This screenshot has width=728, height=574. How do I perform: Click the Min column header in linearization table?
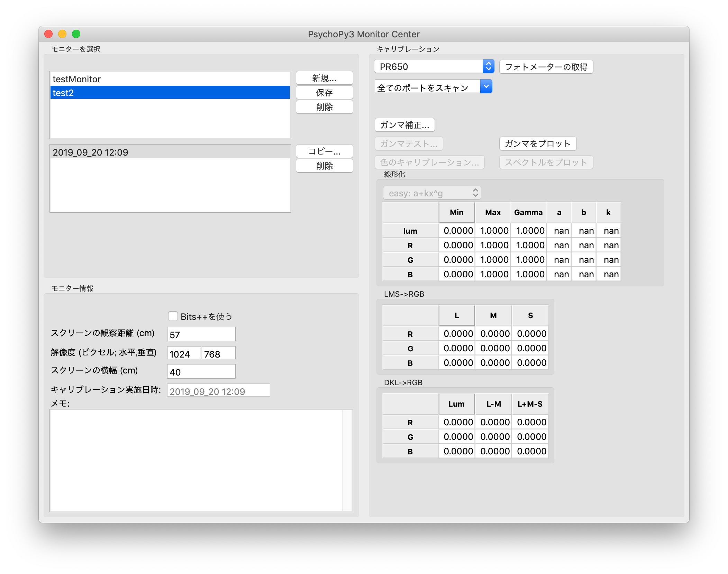tap(457, 213)
